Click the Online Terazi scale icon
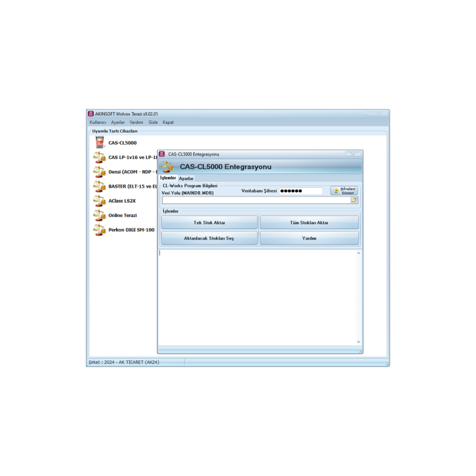 (x=99, y=216)
